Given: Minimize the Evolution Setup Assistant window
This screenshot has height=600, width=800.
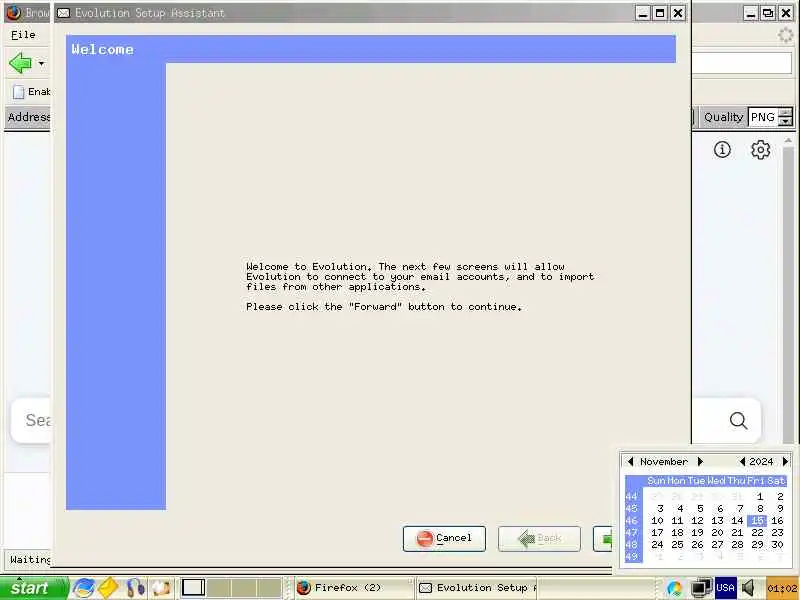Looking at the screenshot, I should click(x=643, y=13).
